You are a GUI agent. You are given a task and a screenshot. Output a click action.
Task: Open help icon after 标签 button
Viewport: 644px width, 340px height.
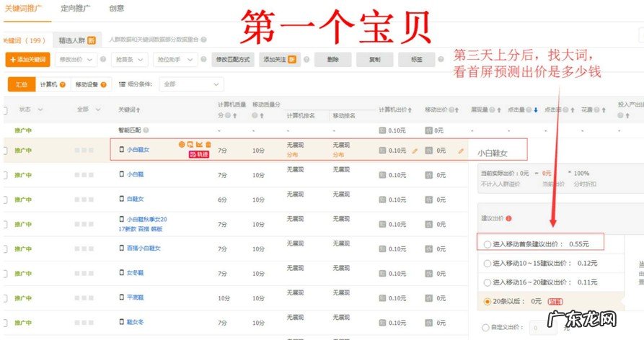[441, 60]
